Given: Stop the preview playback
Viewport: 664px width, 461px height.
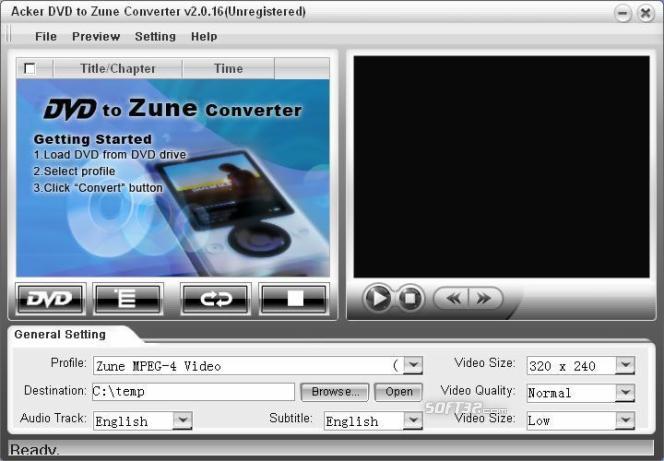Looking at the screenshot, I should pos(409,298).
